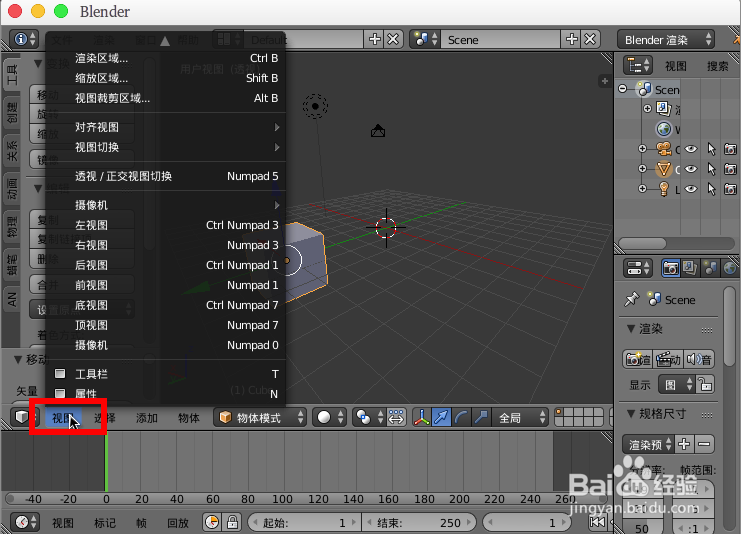Choose Front view Numpad 1 entry
This screenshot has width=741, height=534.
[x=166, y=285]
